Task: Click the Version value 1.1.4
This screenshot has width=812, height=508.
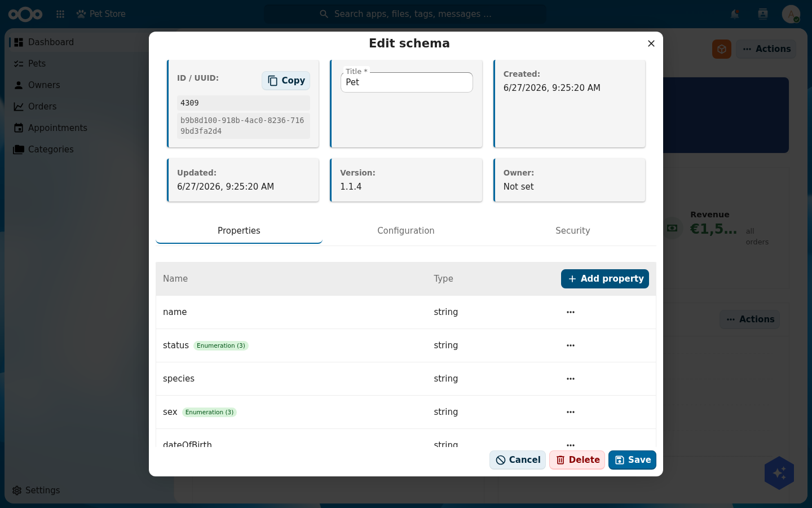Action: pyautogui.click(x=351, y=187)
